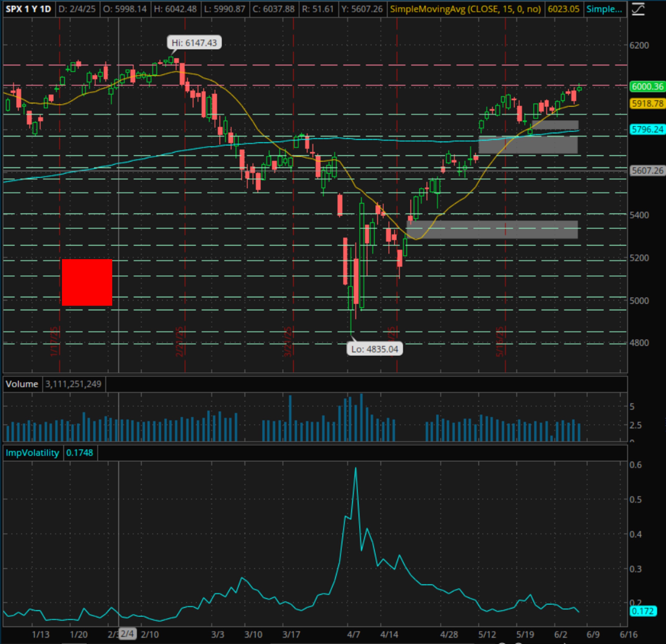This screenshot has width=666, height=644.
Task: Click the SPX 1 Y 1D symbol label
Action: point(28,9)
